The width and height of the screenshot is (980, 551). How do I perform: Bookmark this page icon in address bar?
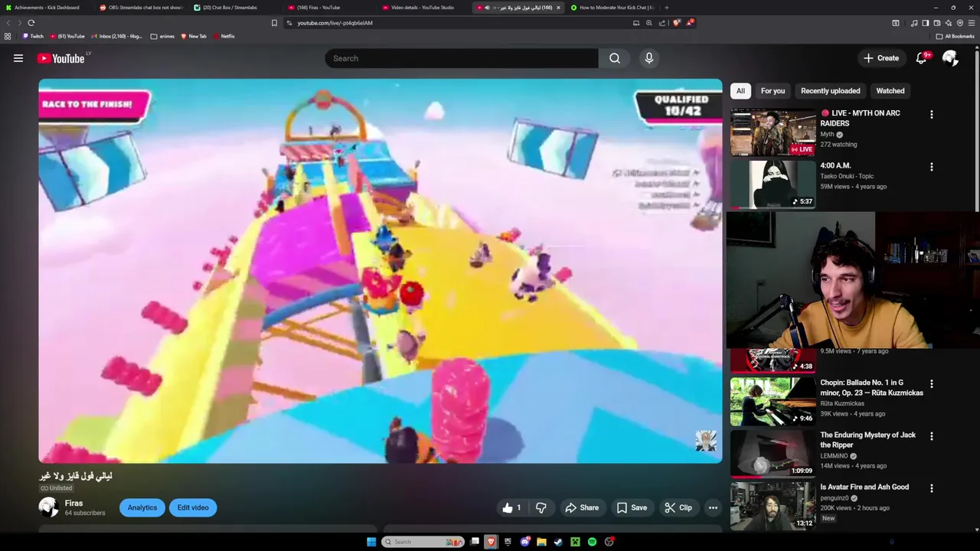tap(274, 23)
